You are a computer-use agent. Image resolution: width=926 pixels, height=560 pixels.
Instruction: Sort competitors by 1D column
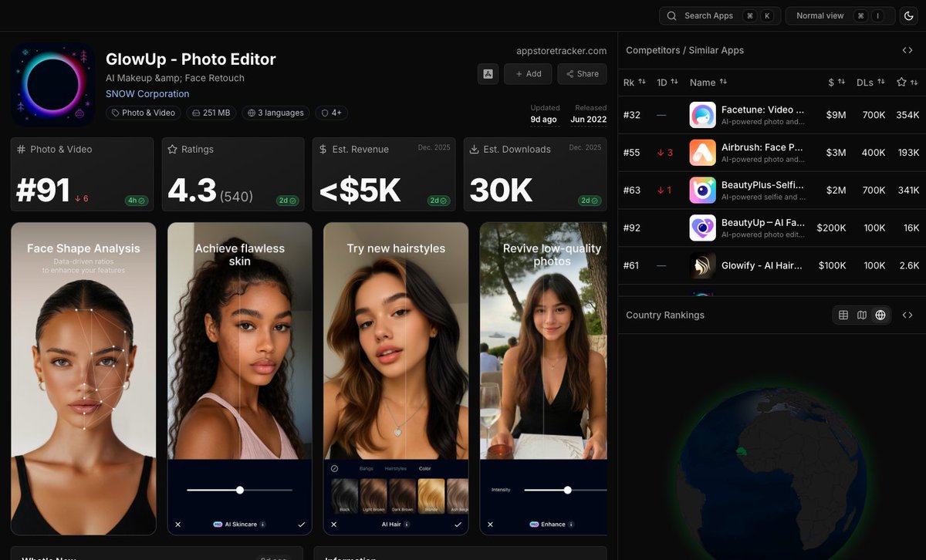pos(667,82)
